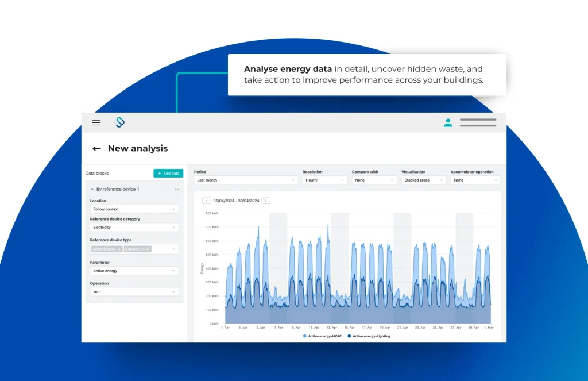Image resolution: width=588 pixels, height=381 pixels.
Task: Go to previous date range
Action: pyautogui.click(x=207, y=201)
